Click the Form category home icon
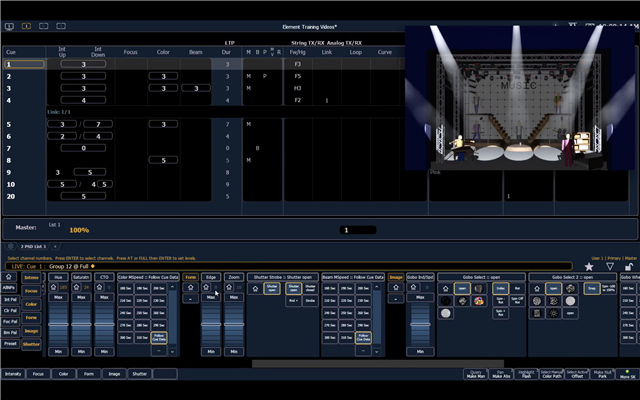This screenshot has width=640, height=400. pyautogui.click(x=190, y=287)
